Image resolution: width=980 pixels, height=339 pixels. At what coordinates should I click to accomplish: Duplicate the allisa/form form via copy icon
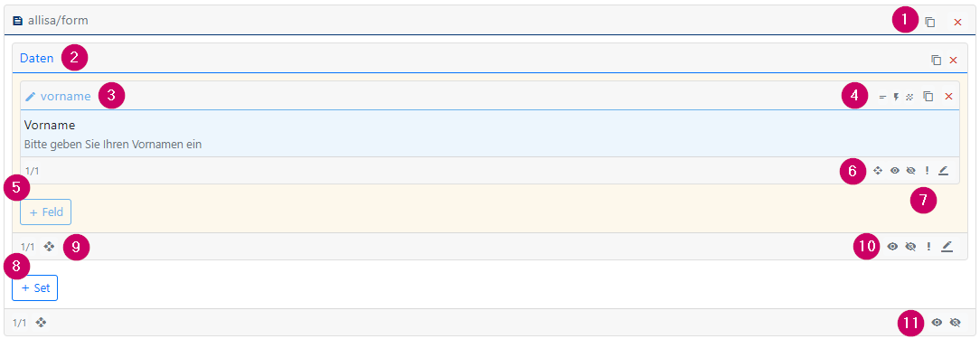(x=930, y=22)
